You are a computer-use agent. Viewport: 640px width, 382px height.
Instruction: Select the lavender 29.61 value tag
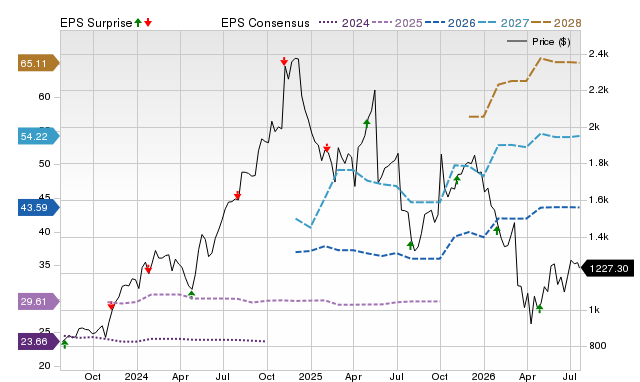(x=39, y=302)
